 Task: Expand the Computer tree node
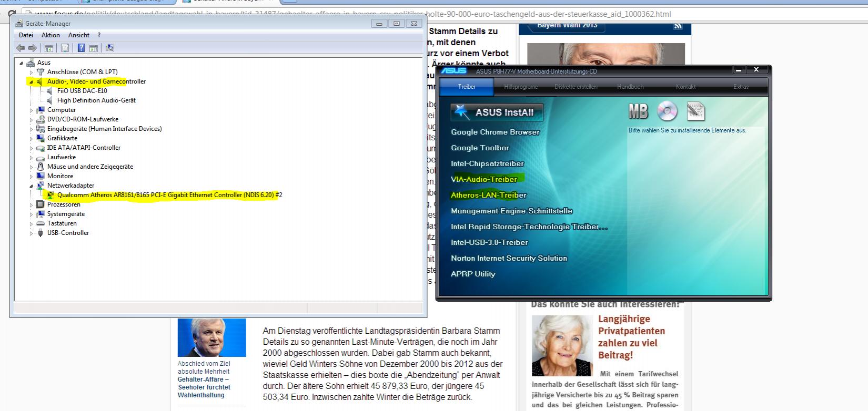point(31,110)
